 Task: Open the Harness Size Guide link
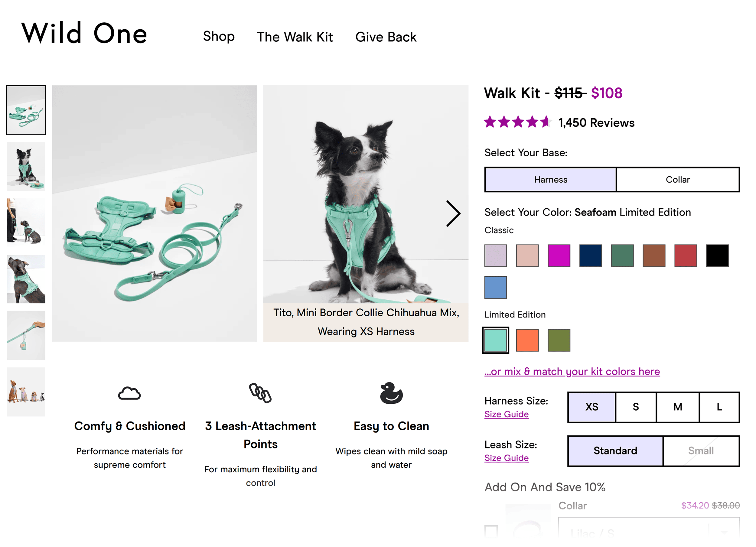point(506,414)
